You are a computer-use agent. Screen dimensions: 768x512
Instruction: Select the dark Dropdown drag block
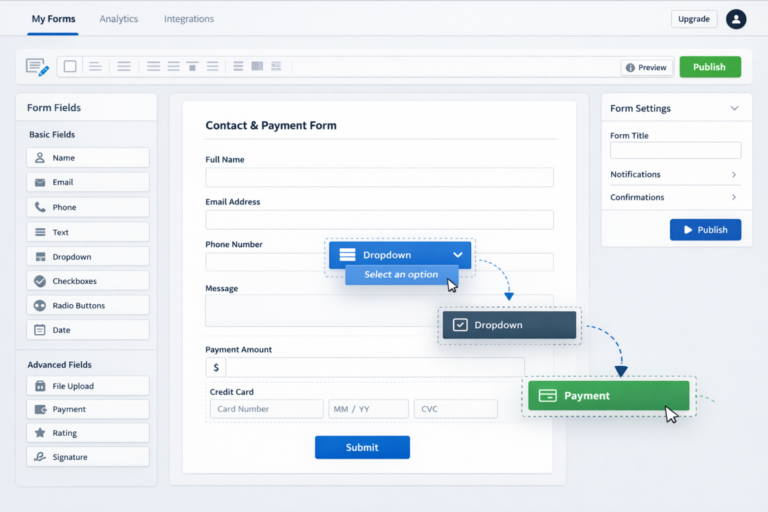pyautogui.click(x=509, y=325)
